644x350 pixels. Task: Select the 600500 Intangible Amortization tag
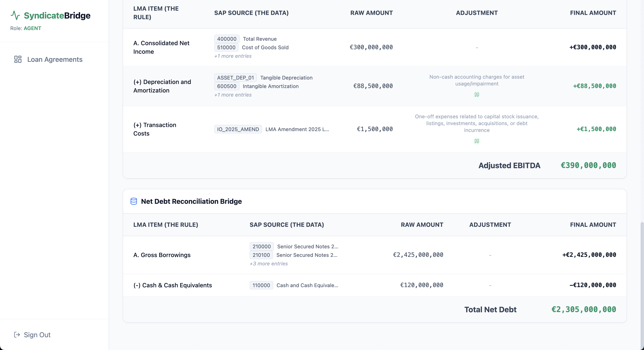227,86
